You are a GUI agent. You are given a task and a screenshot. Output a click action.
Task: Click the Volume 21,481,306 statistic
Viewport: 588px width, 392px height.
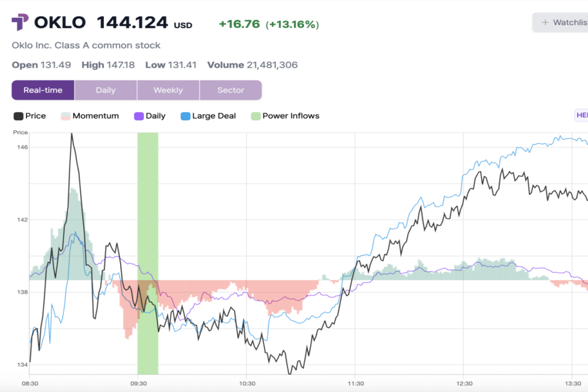252,65
